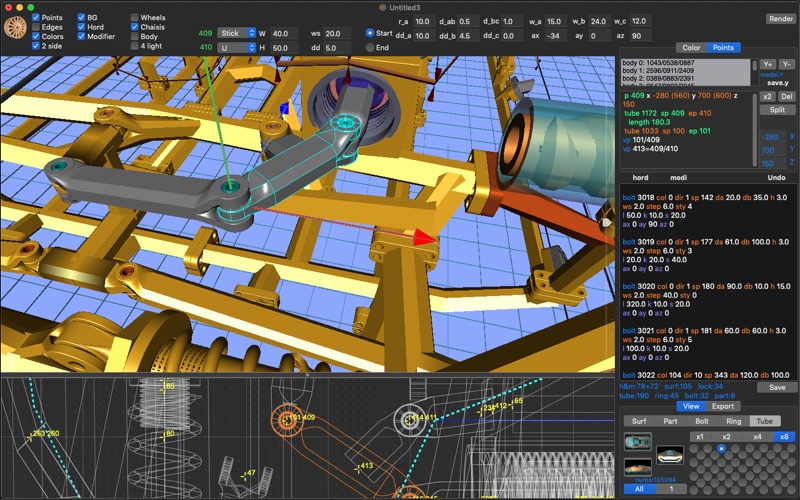Click the r_a input field
Image resolution: width=800 pixels, height=500 pixels.
426,21
